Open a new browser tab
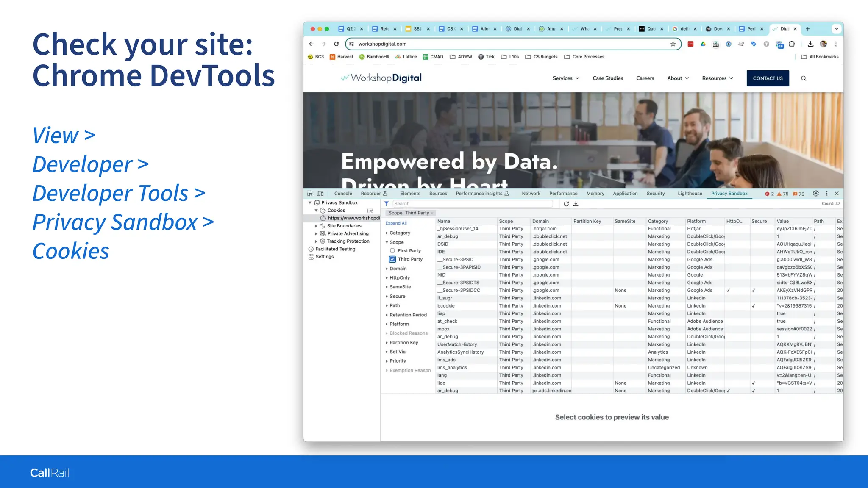 coord(808,29)
